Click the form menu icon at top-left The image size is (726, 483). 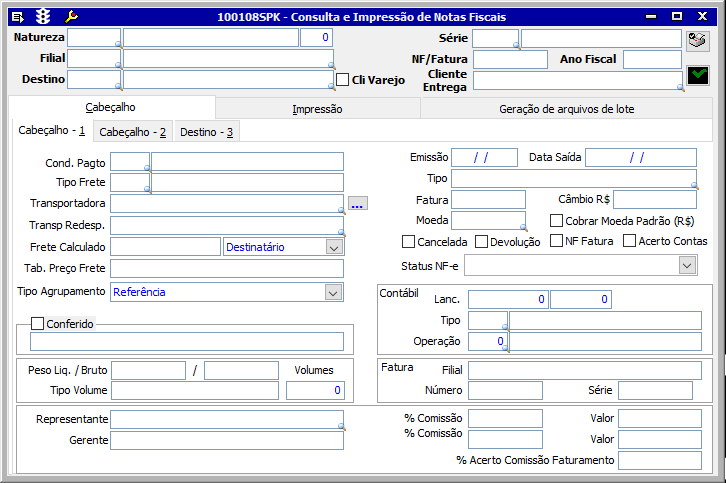(17, 17)
